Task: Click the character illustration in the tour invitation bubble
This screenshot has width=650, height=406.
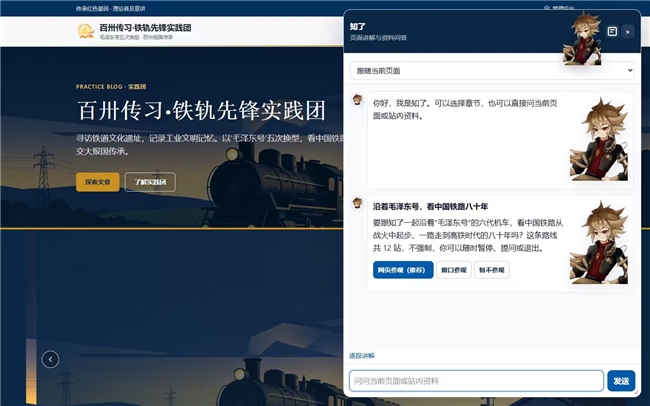Action: [599, 243]
